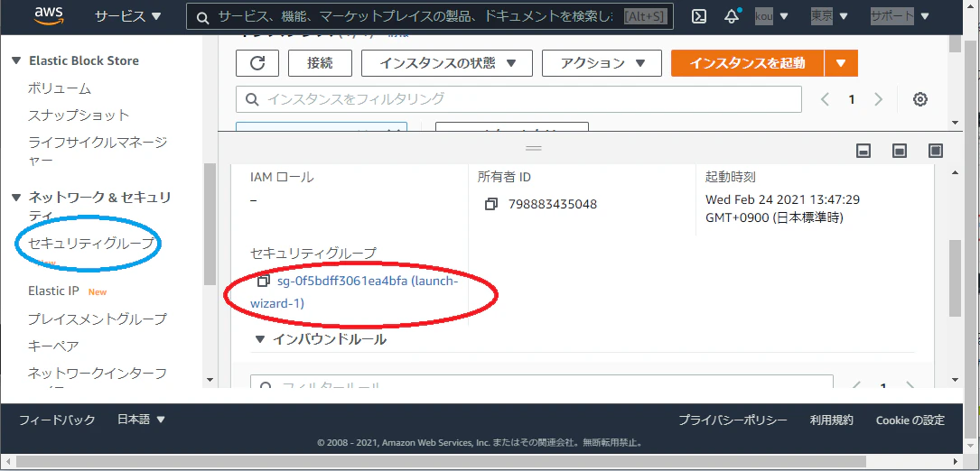Change language with 日本語 selector

141,420
